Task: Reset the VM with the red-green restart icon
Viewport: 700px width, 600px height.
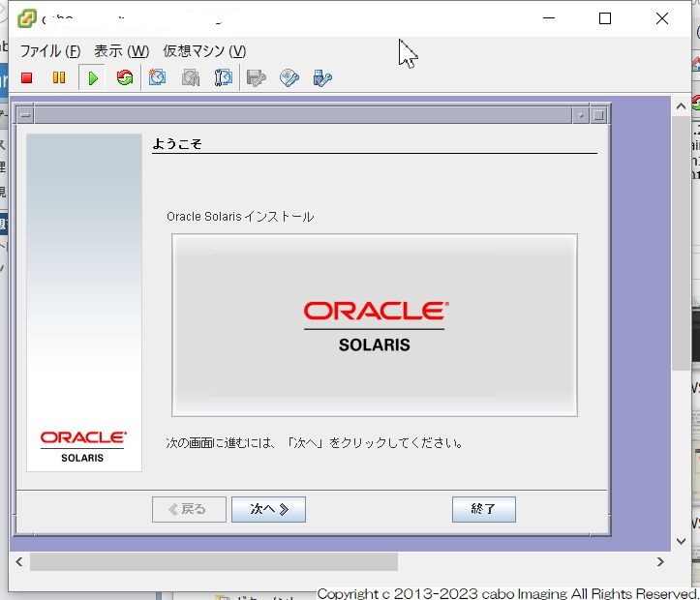Action: coord(125,78)
